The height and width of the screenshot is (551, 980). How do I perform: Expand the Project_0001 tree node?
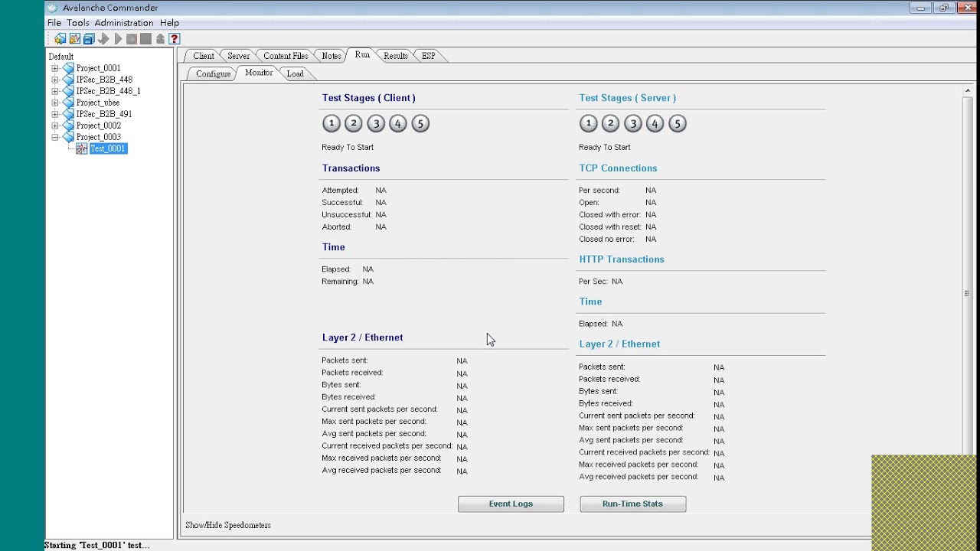tap(55, 68)
